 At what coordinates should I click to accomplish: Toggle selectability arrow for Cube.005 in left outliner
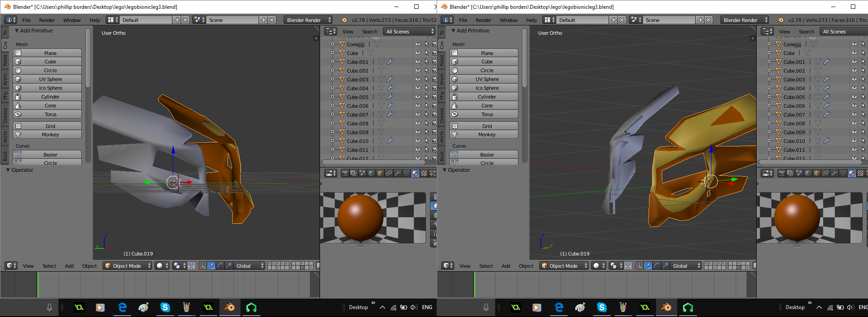[426, 97]
